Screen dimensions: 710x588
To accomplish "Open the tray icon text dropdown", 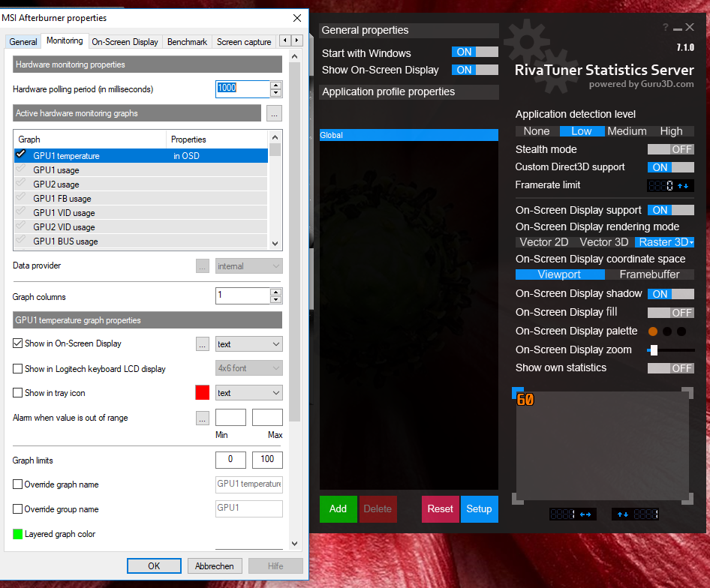I will click(249, 393).
